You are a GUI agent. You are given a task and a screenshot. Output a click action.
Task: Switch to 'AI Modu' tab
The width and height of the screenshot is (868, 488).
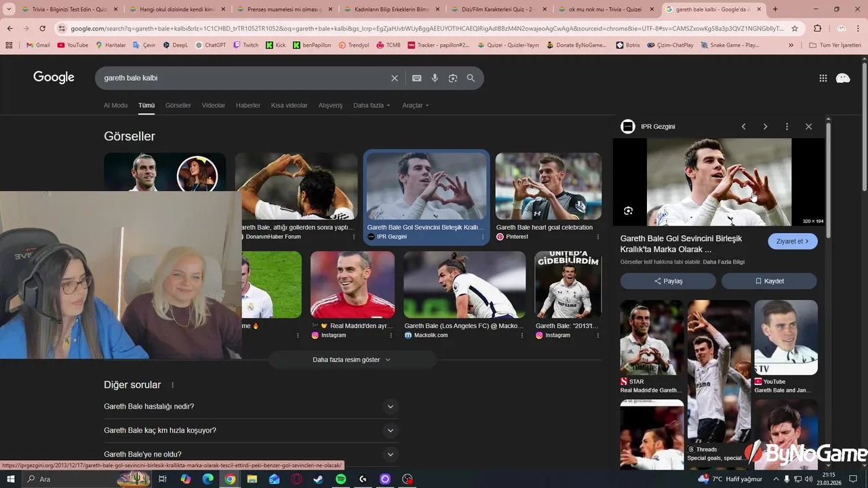115,106
